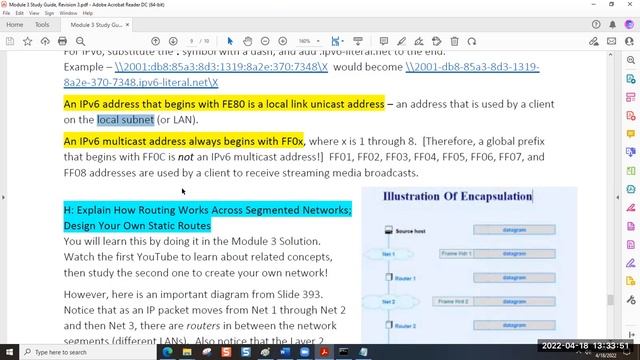Viewport: 640px width, 360px height.
Task: Open More Tools wrench sidebar icon
Action: pyautogui.click(x=631, y=300)
